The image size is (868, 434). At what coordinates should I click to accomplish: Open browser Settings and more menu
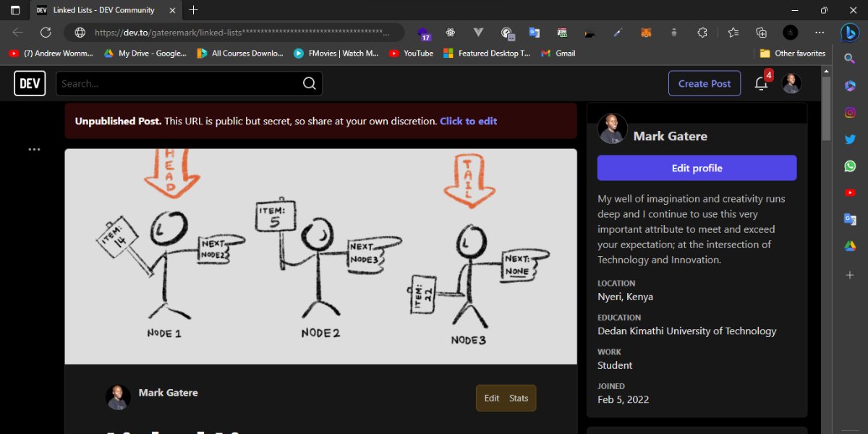(820, 33)
